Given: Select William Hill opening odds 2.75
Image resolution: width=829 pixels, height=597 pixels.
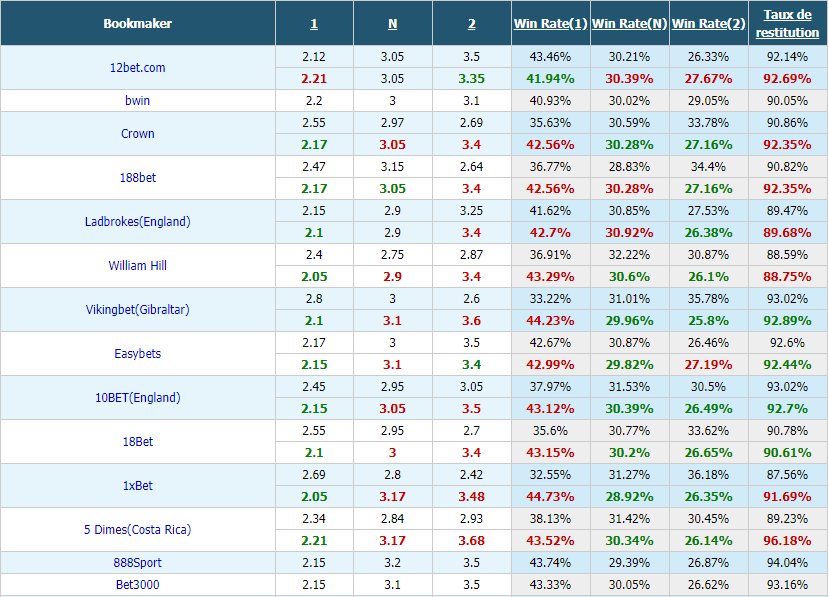Looking at the screenshot, I should pyautogui.click(x=392, y=254).
